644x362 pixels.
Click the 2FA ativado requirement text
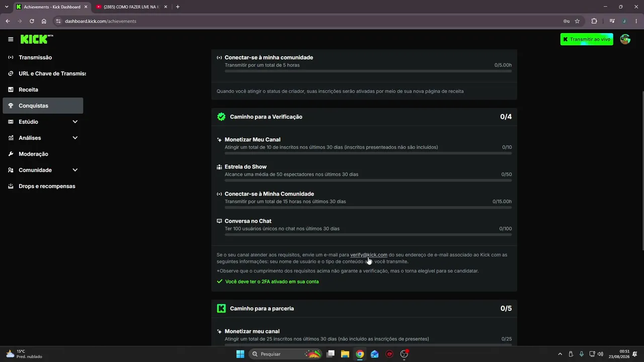click(272, 282)
